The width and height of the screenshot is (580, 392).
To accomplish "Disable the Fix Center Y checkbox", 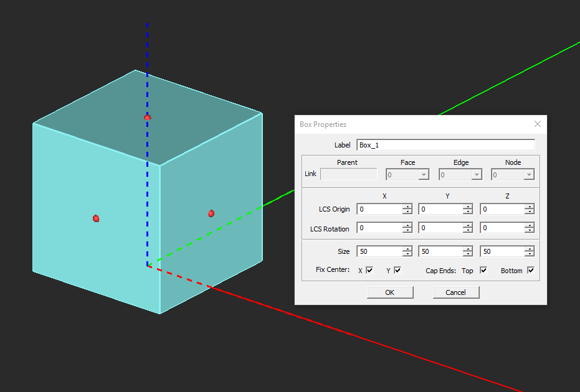I will click(397, 271).
